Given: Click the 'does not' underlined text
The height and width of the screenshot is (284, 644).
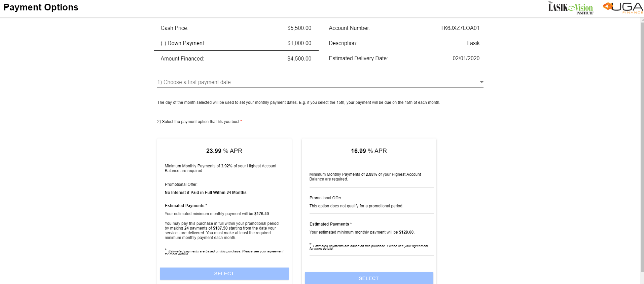Looking at the screenshot, I should [x=338, y=206].
